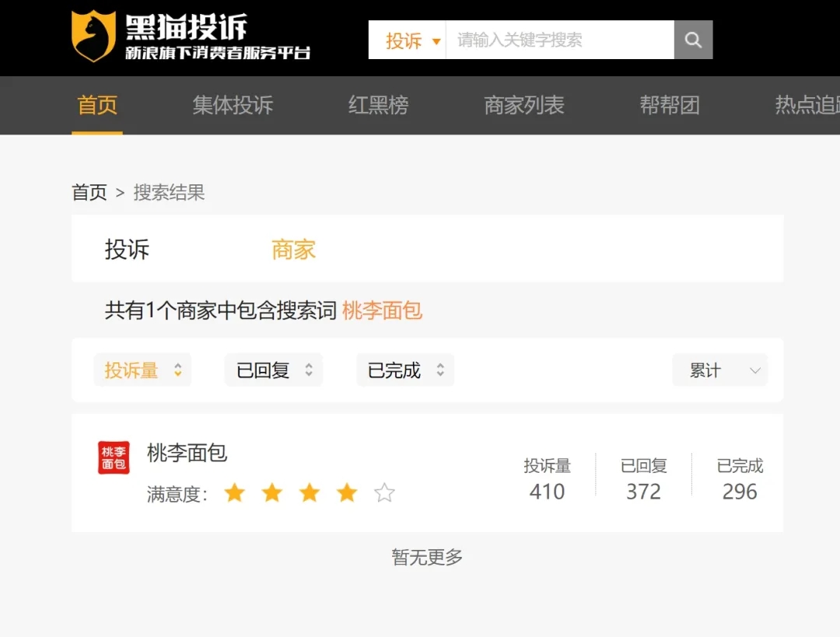
Task: Click the fourth satisfaction star of 桃李面包
Action: (347, 493)
